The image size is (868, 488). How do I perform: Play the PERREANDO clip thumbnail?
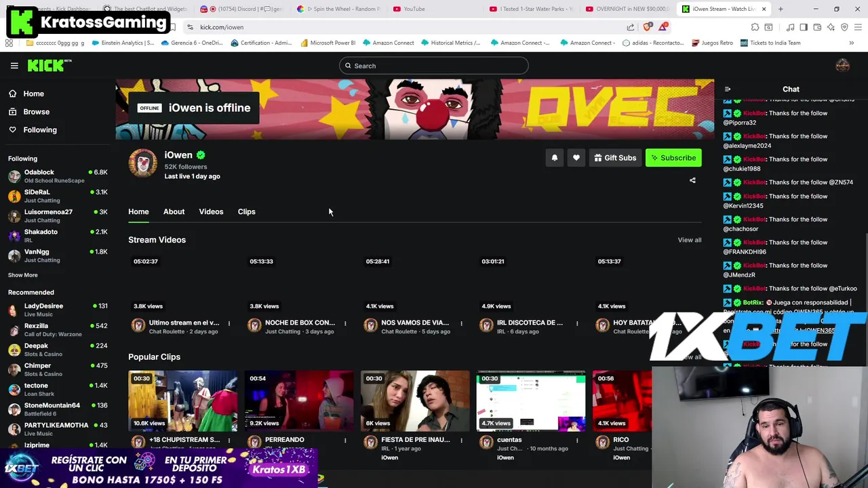click(299, 401)
